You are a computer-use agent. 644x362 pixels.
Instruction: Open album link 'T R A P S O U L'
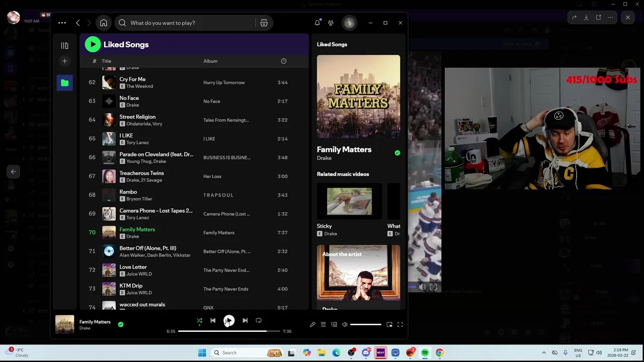pos(218,195)
